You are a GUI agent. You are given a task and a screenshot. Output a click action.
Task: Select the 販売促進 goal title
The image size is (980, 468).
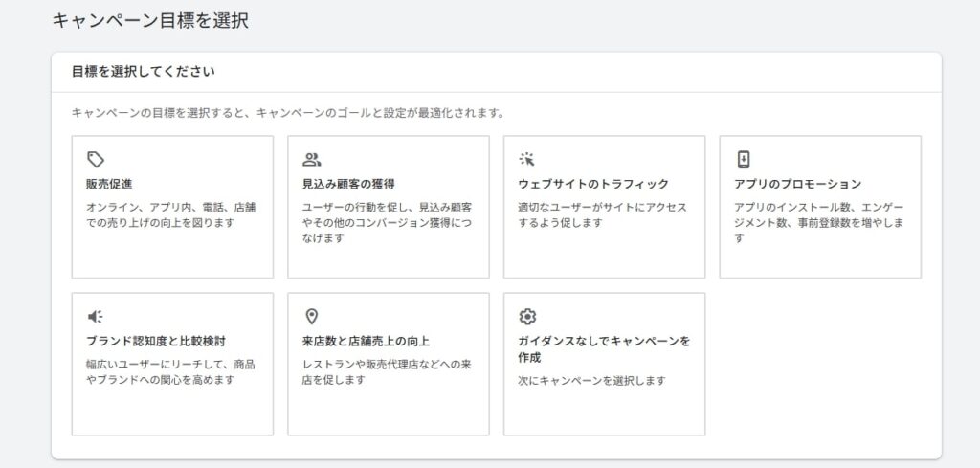(109, 184)
